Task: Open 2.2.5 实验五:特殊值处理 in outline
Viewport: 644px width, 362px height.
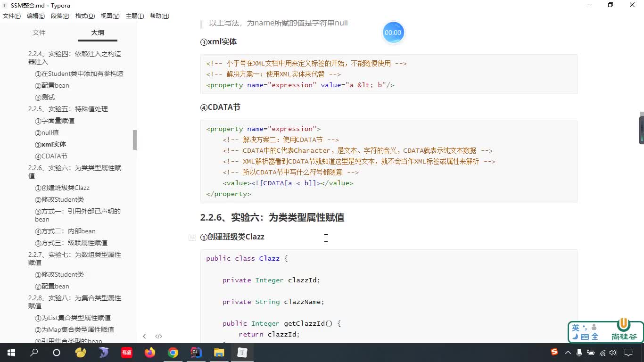Action: (x=68, y=109)
